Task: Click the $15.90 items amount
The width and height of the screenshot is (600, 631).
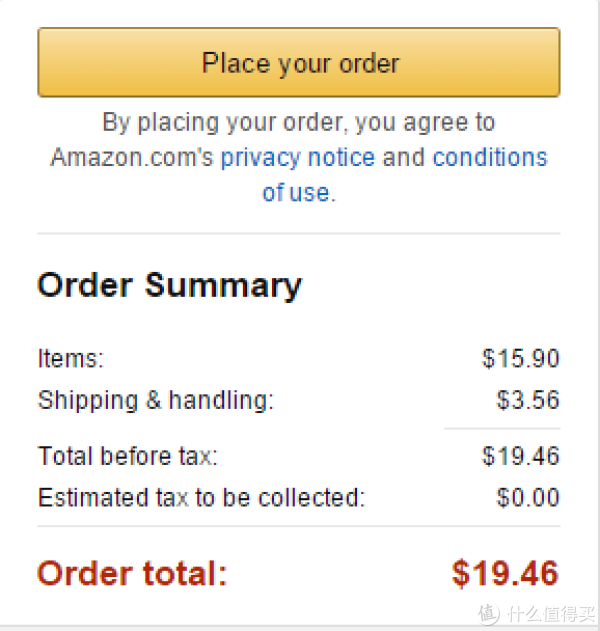Action: (521, 358)
